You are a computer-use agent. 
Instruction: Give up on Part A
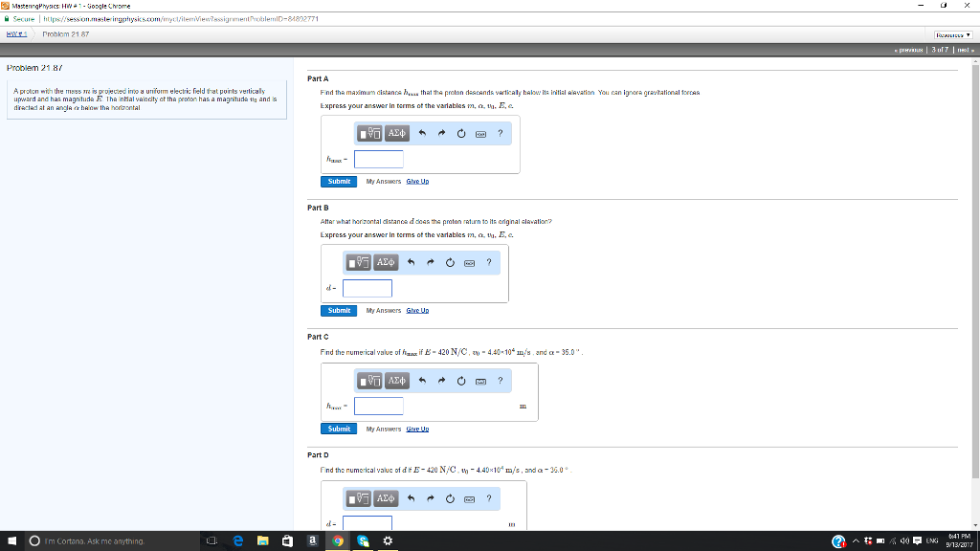point(417,181)
